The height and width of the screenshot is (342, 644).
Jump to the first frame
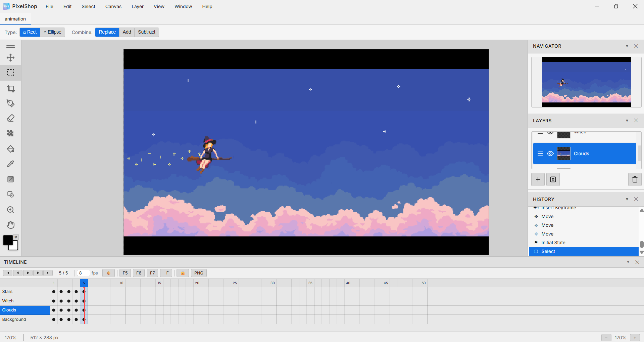coord(8,273)
